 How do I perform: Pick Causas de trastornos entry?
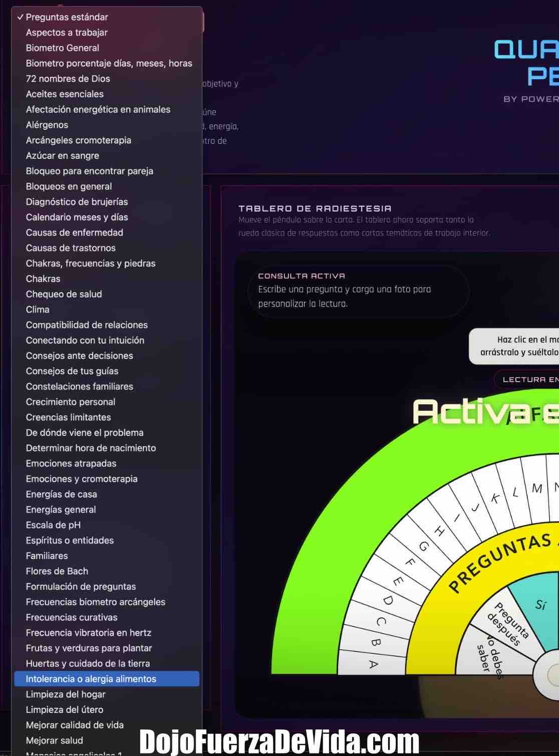click(x=107, y=248)
